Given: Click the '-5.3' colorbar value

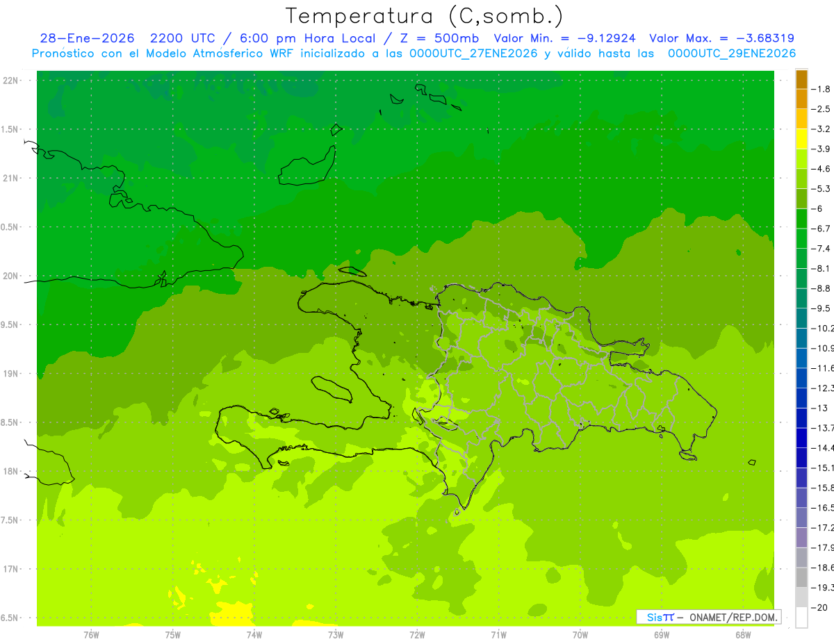Looking at the screenshot, I should click(x=821, y=188).
